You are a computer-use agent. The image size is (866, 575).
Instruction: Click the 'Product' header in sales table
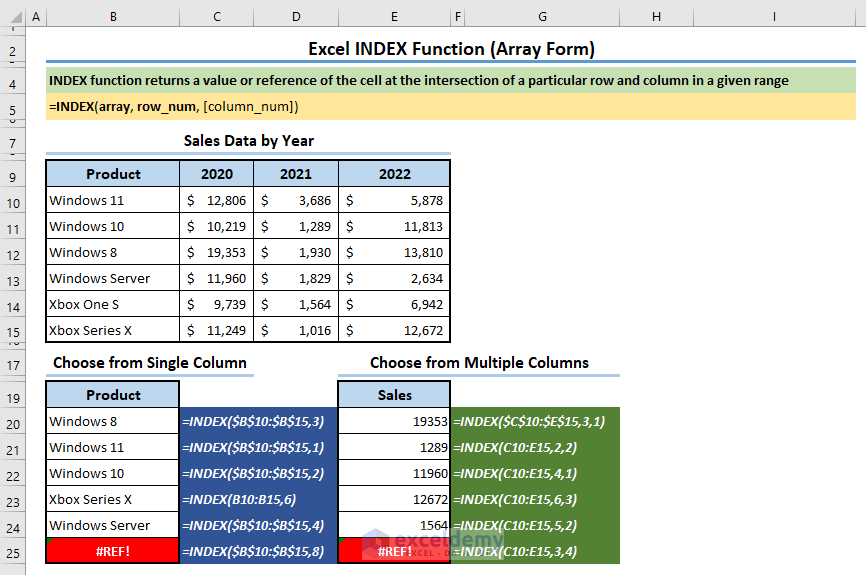tap(113, 174)
